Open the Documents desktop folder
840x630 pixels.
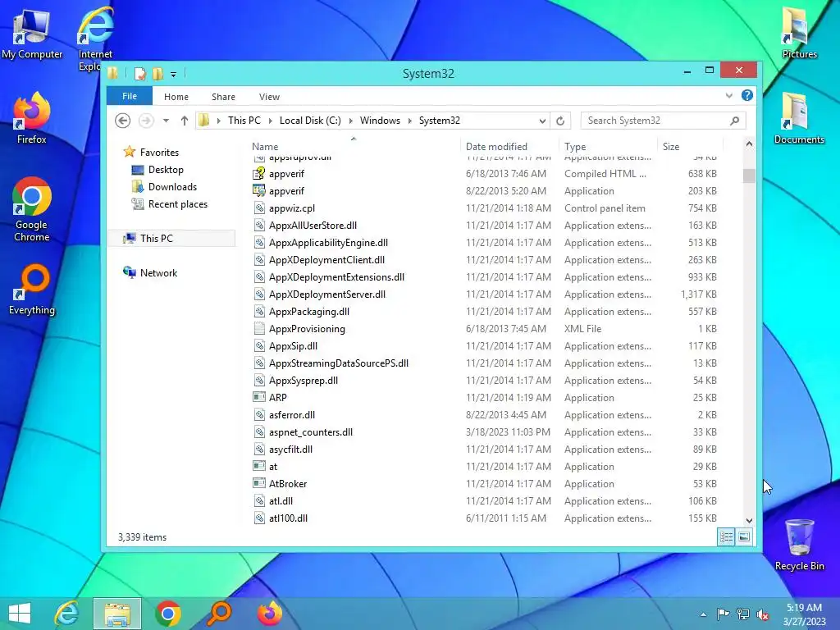coord(799,118)
